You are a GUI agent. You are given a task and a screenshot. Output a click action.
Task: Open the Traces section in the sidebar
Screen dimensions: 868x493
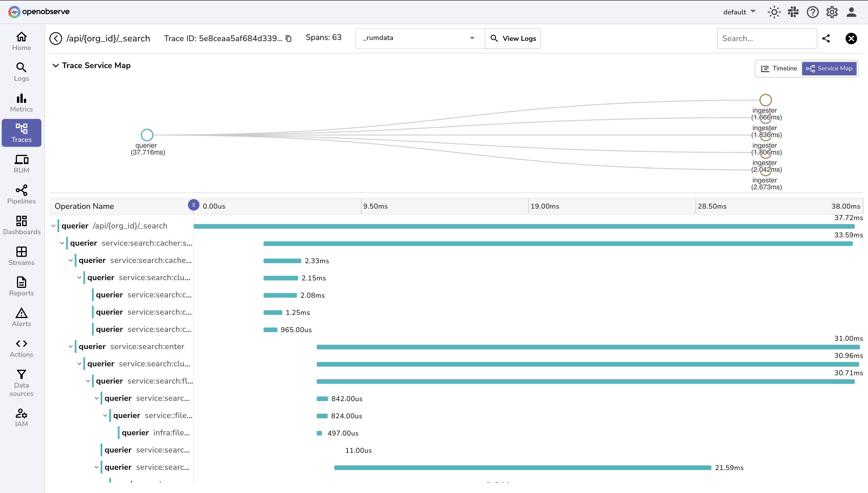click(x=21, y=133)
